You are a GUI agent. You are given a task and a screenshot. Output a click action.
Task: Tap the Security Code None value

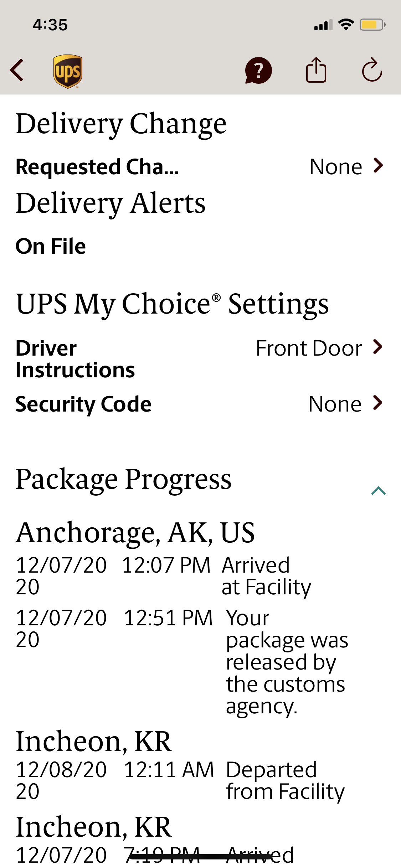[335, 404]
